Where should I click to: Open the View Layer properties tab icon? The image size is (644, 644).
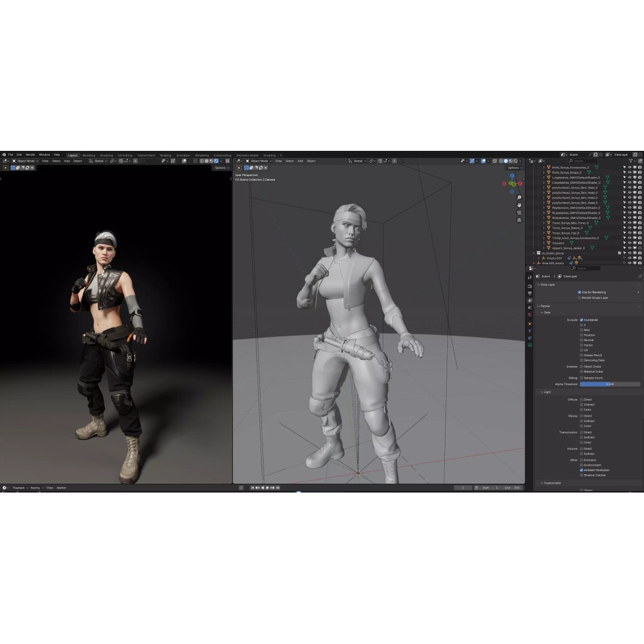tap(530, 301)
